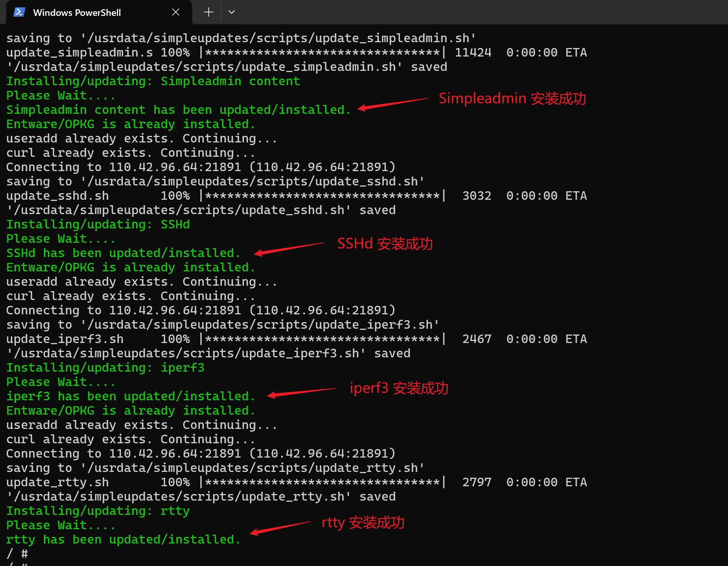Click the update_simpleadmin.s 100% progress line
Image resolution: width=728 pixels, height=566 pixels.
(x=297, y=53)
